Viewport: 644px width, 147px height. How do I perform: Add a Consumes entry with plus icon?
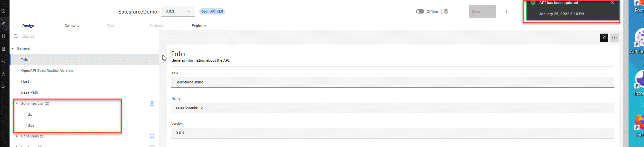coord(152,136)
